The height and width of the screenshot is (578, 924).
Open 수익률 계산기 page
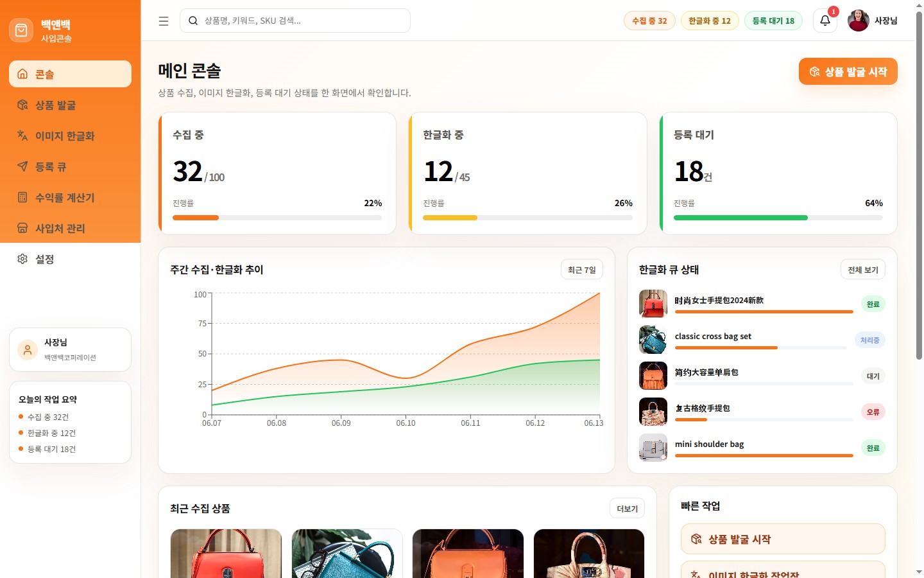click(x=70, y=197)
